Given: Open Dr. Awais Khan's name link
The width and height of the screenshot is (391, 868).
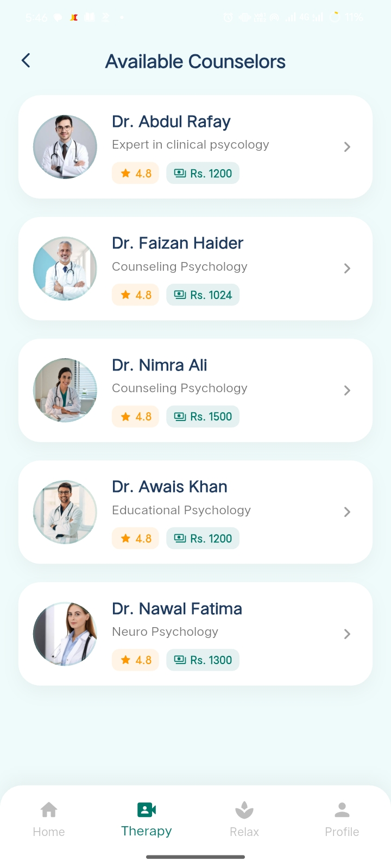Looking at the screenshot, I should click(169, 487).
